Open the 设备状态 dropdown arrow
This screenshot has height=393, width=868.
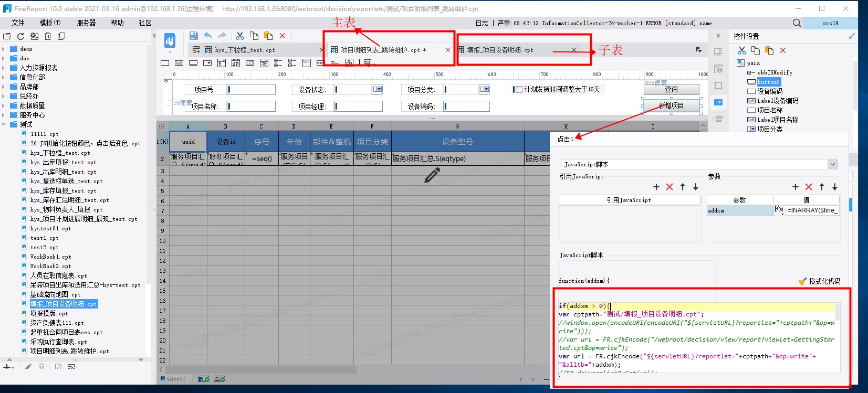tap(377, 90)
